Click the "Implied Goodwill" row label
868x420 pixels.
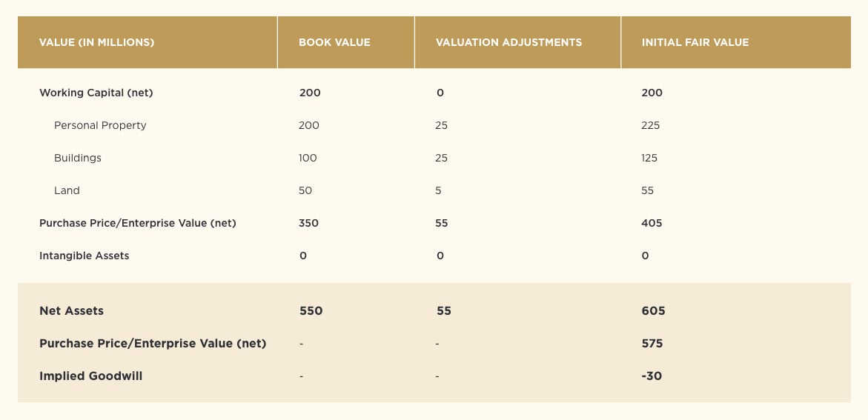pyautogui.click(x=90, y=376)
